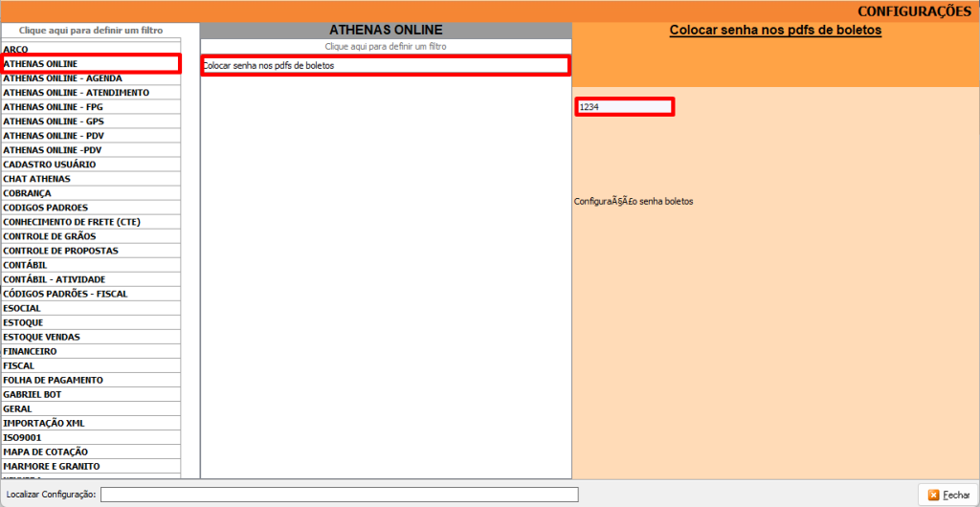Click the ATHENAS ONLINE column header
Image resolution: width=980 pixels, height=507 pixels.
click(x=386, y=30)
